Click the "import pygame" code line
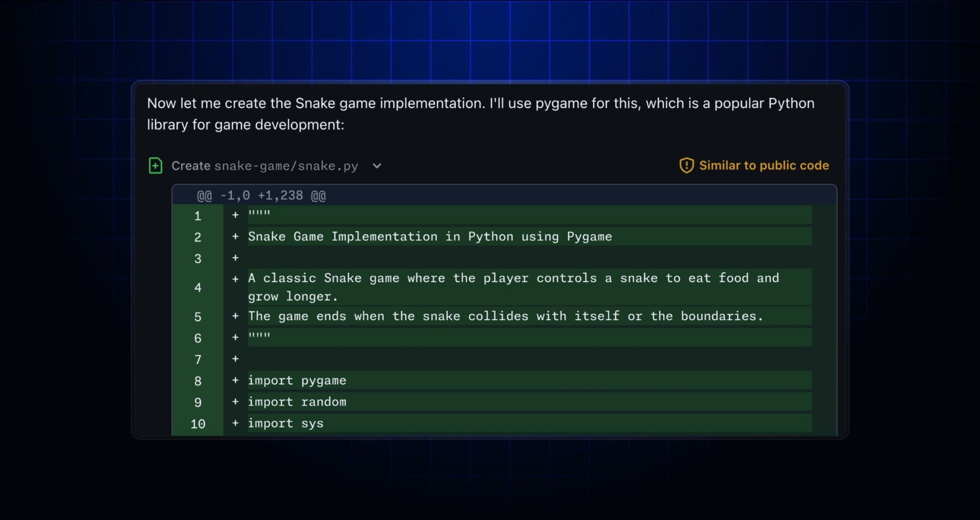The height and width of the screenshot is (520, 980). coord(297,381)
